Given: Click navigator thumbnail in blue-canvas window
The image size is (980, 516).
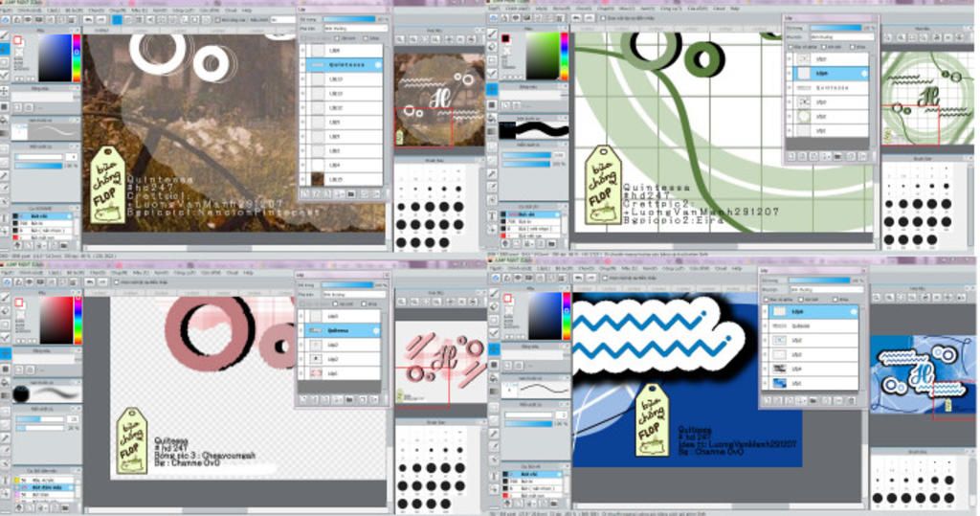Looking at the screenshot, I should coord(924,374).
